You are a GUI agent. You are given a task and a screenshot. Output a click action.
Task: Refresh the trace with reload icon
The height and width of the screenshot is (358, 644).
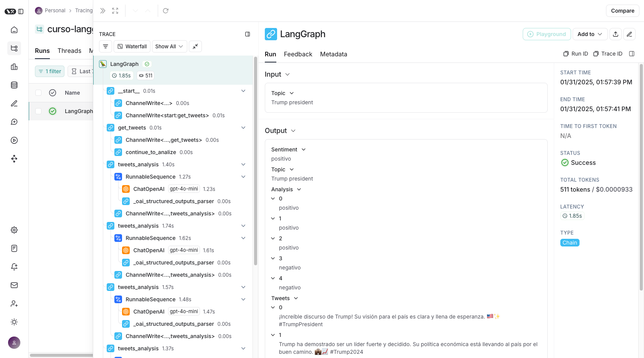click(166, 11)
